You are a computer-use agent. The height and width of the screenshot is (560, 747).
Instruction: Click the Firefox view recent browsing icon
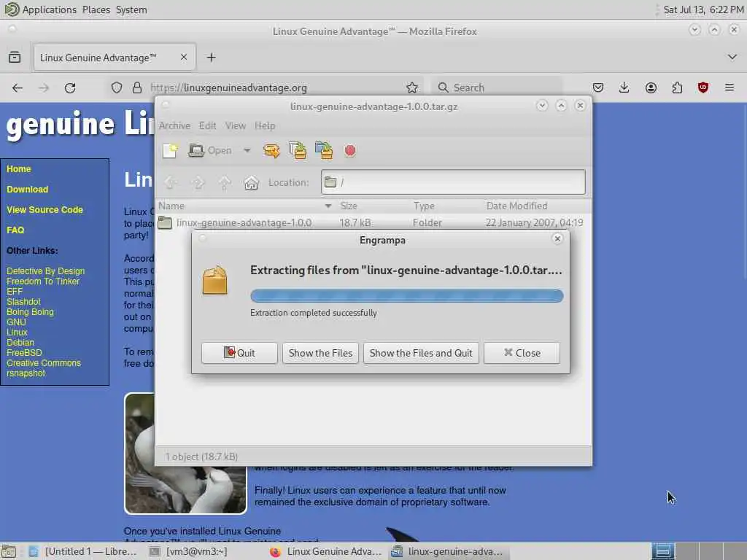pos(15,57)
